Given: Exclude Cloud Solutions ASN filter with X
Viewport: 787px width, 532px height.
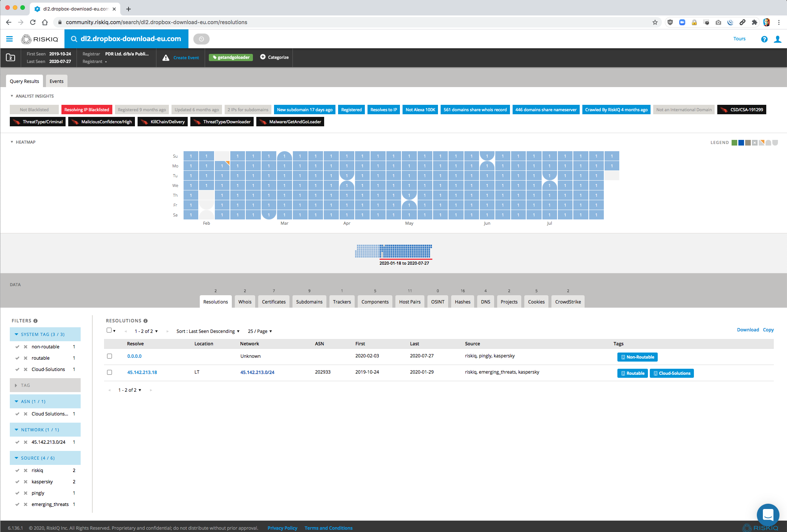Looking at the screenshot, I should pyautogui.click(x=26, y=414).
